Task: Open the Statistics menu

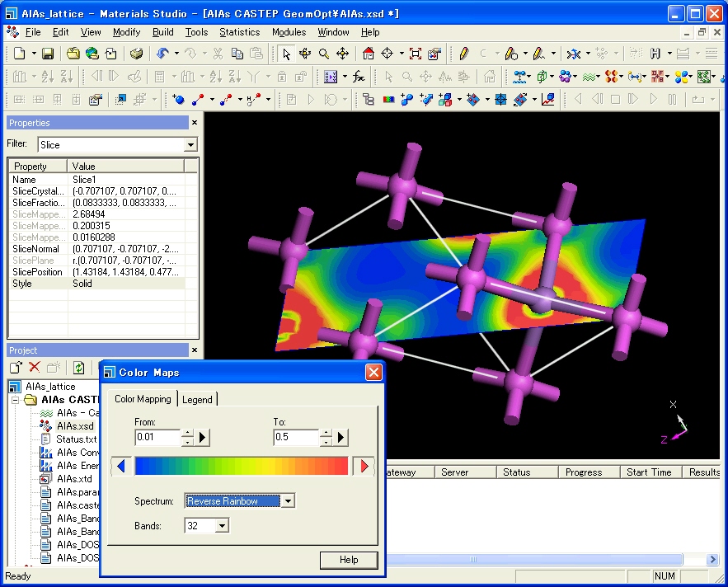Action: [240, 32]
